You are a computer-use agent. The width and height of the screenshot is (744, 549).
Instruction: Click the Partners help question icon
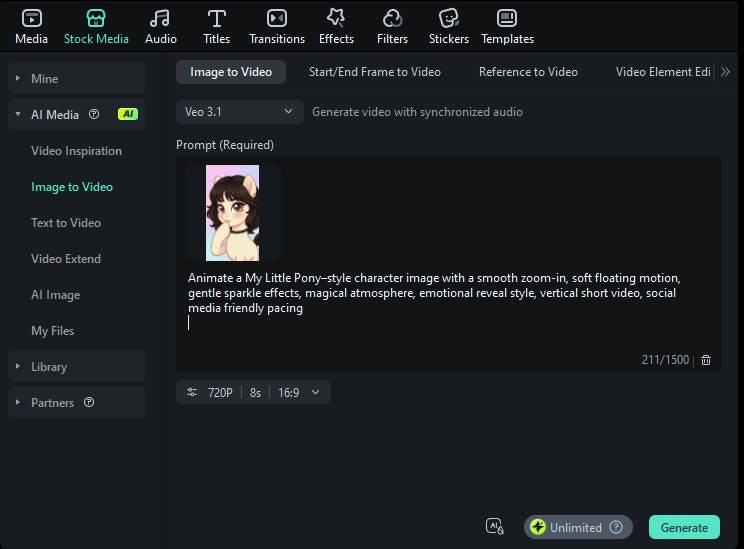coord(89,402)
